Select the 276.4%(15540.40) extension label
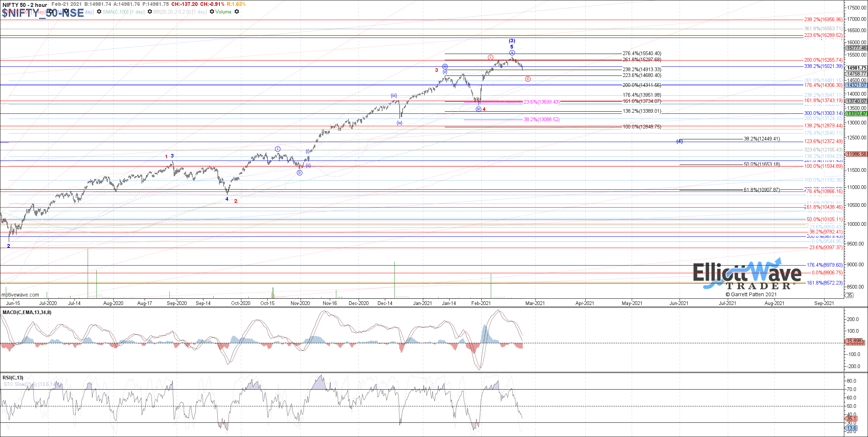 642,54
